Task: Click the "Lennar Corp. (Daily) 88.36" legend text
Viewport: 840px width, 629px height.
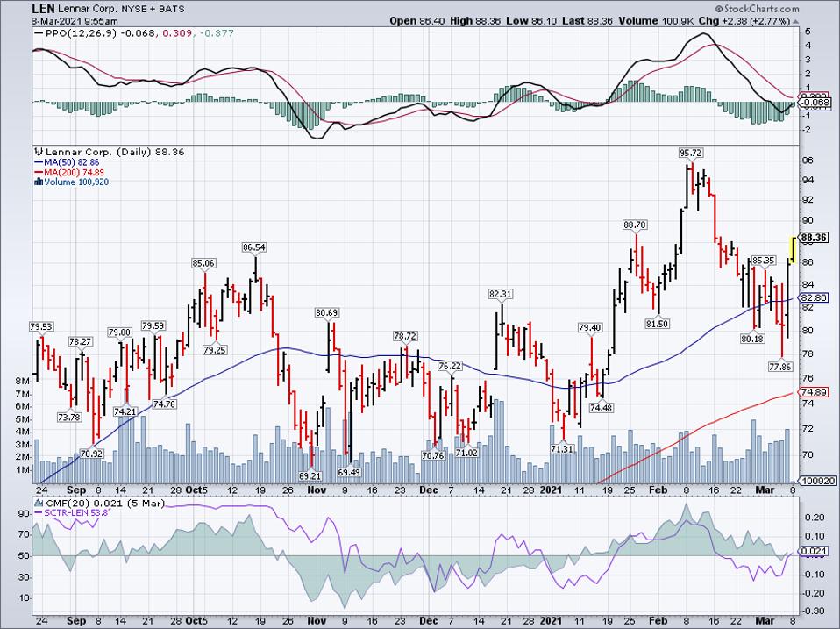Action: pyautogui.click(x=115, y=152)
